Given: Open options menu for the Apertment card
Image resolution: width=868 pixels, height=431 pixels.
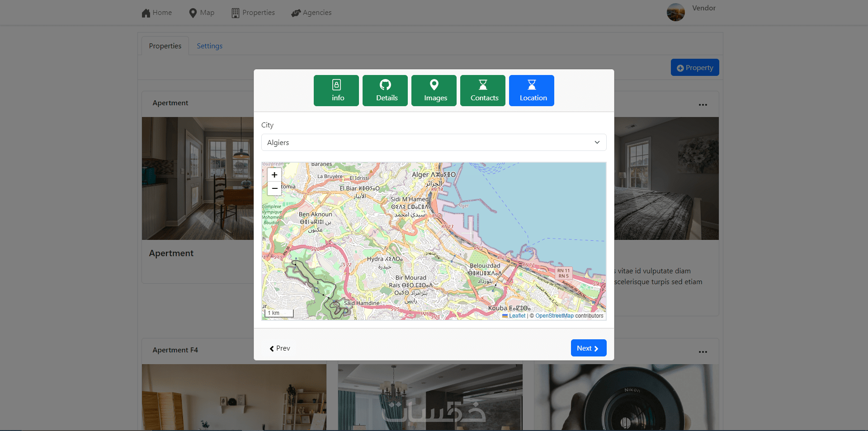Looking at the screenshot, I should 703,104.
